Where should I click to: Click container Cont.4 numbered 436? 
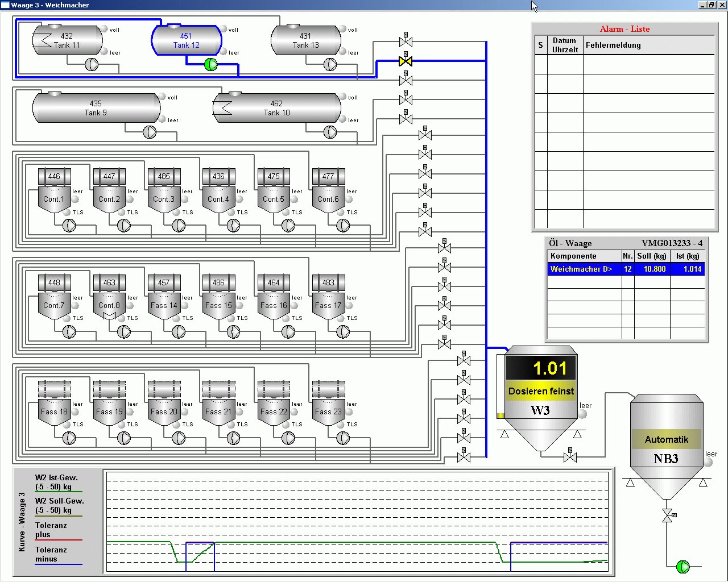pyautogui.click(x=218, y=190)
